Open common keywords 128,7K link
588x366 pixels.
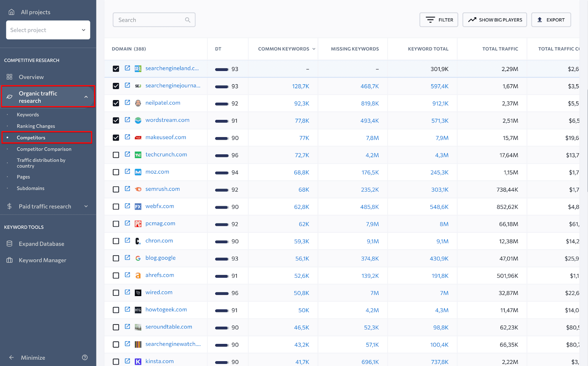(x=301, y=86)
